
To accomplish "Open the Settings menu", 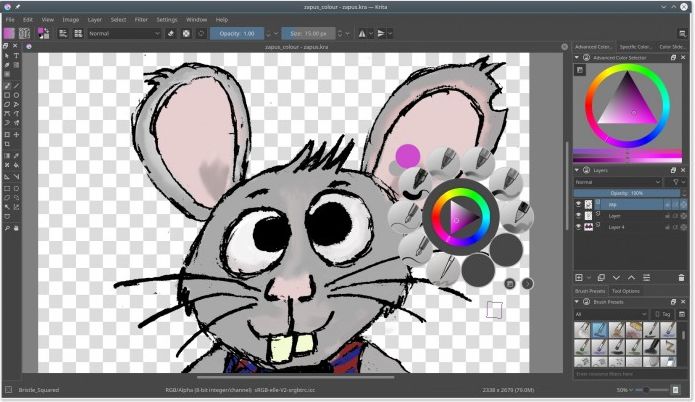I will [167, 20].
